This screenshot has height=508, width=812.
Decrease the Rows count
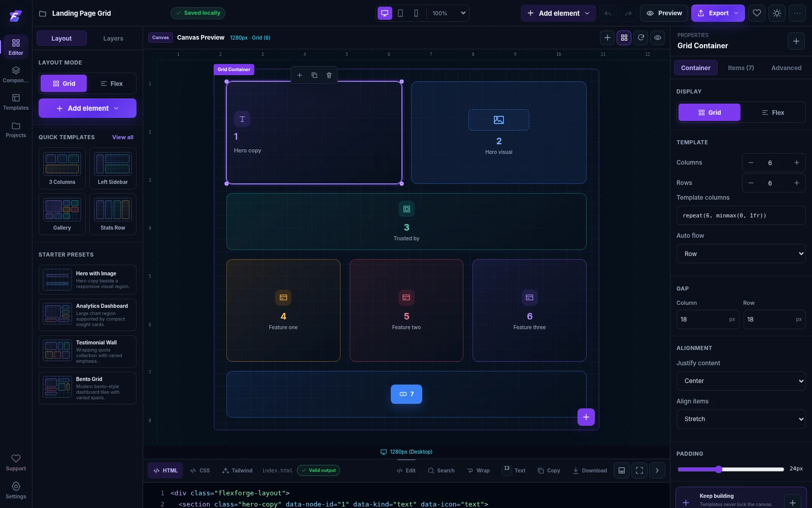[x=751, y=183]
